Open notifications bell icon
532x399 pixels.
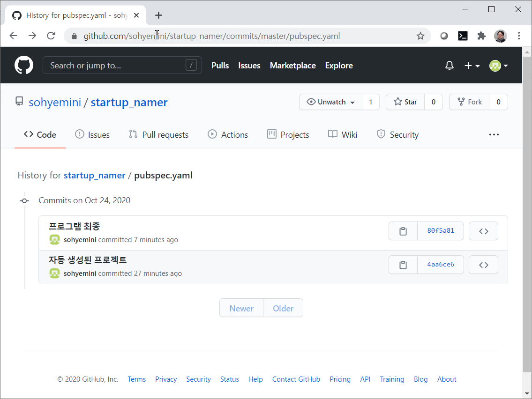(449, 66)
